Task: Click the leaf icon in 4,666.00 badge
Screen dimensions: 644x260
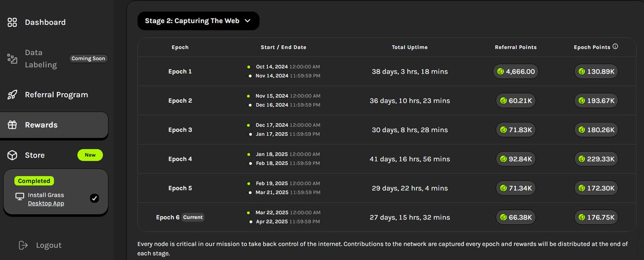Action: click(x=500, y=71)
